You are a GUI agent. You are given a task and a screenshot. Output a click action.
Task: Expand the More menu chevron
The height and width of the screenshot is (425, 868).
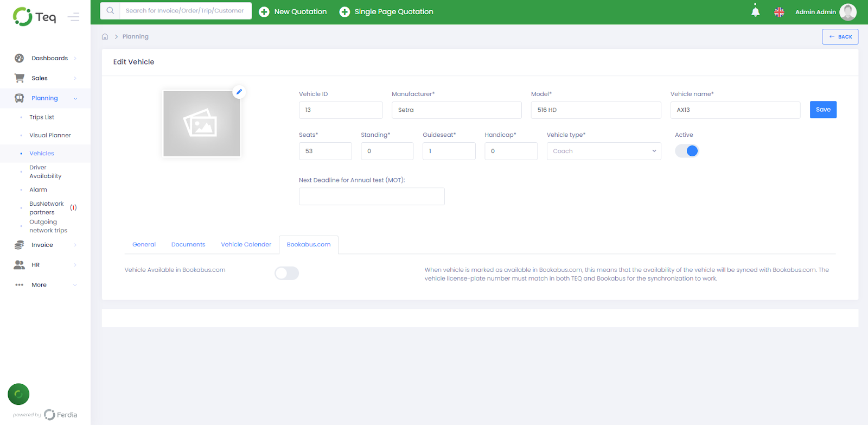click(75, 285)
